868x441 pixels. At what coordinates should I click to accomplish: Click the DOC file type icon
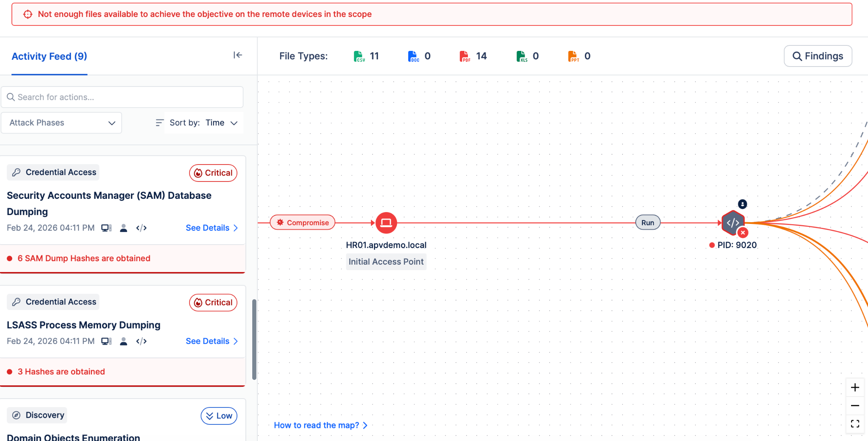point(413,56)
